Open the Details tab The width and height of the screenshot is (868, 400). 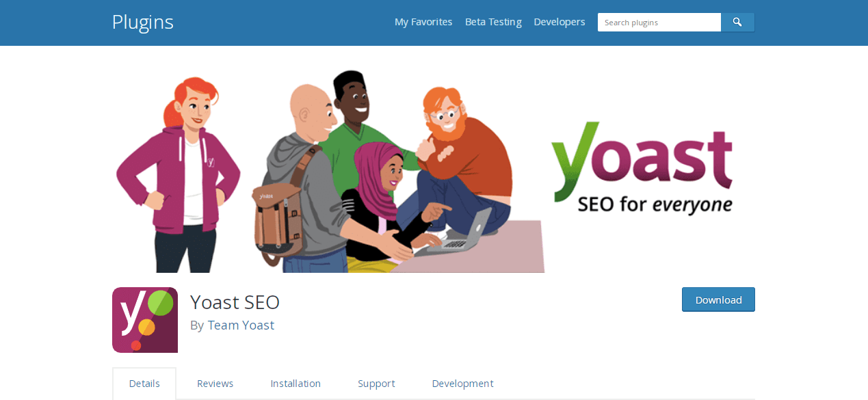point(144,384)
